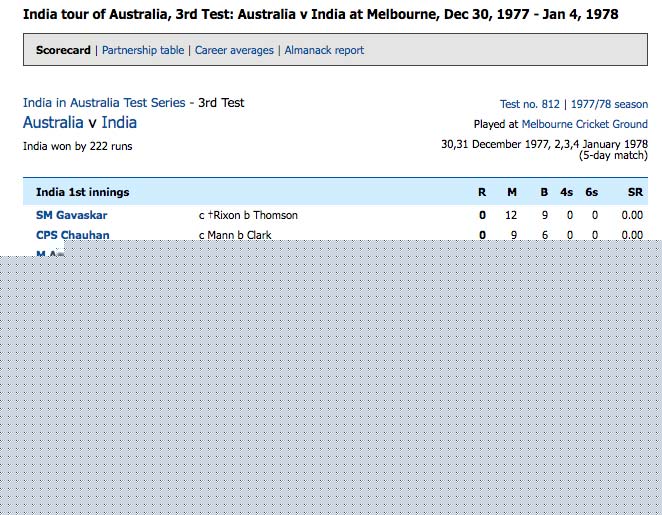This screenshot has width=662, height=515.
Task: Click the 4s column header
Action: [567, 192]
